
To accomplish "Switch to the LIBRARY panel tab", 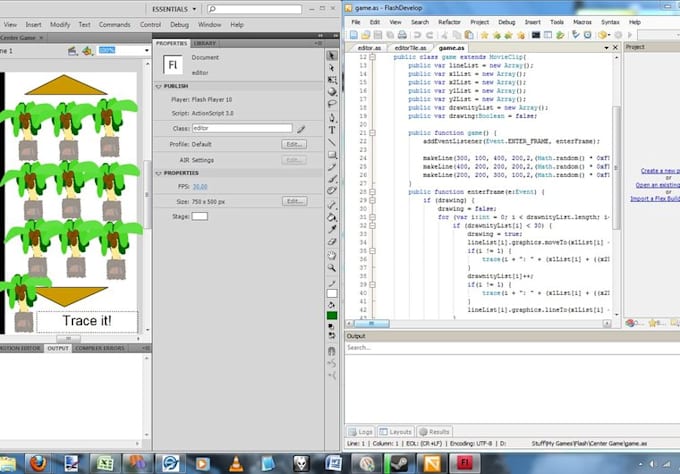I will point(205,43).
